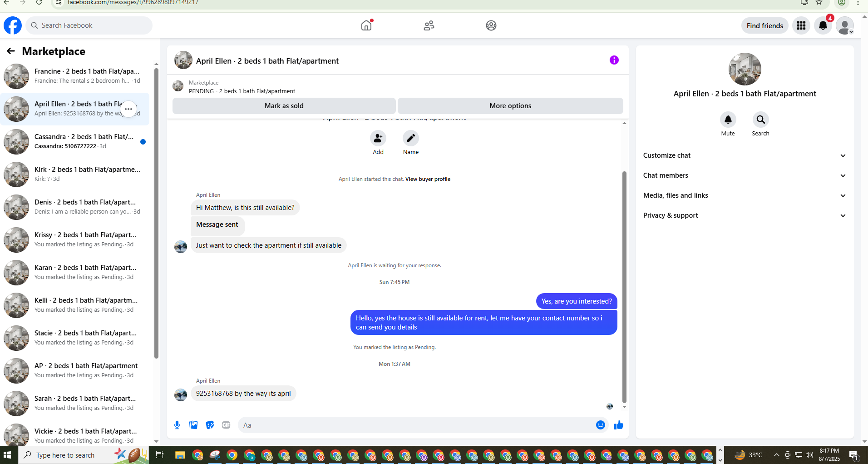Bookmark this page with the star
The image size is (868, 464).
(819, 3)
